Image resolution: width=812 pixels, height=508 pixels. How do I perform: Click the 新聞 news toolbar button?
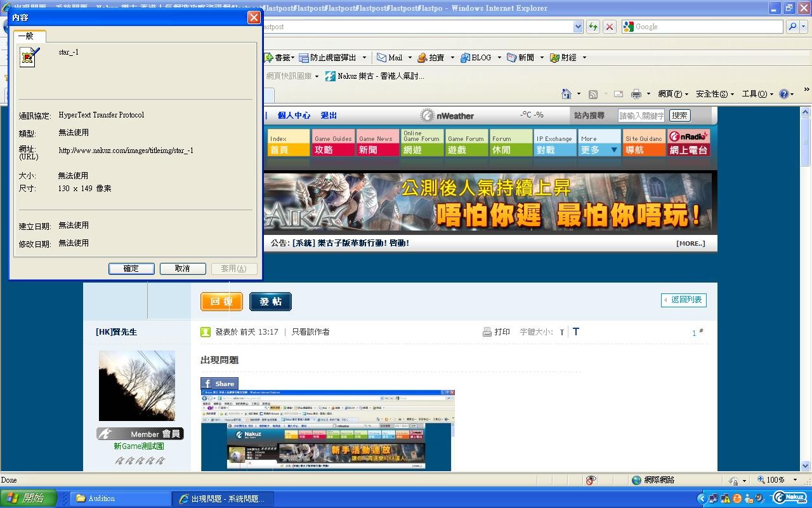521,58
